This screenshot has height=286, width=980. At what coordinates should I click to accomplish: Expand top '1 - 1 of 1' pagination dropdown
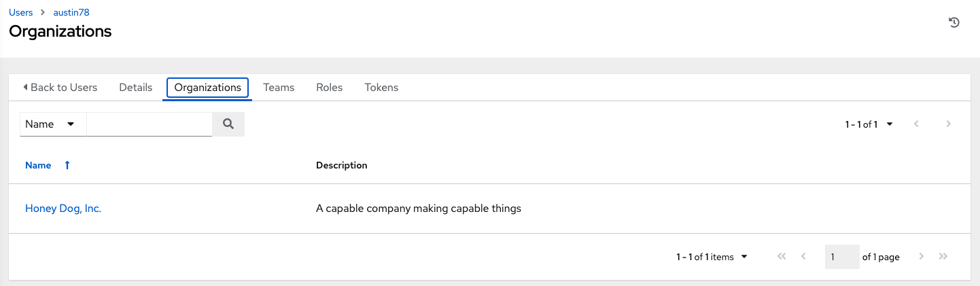coord(869,124)
